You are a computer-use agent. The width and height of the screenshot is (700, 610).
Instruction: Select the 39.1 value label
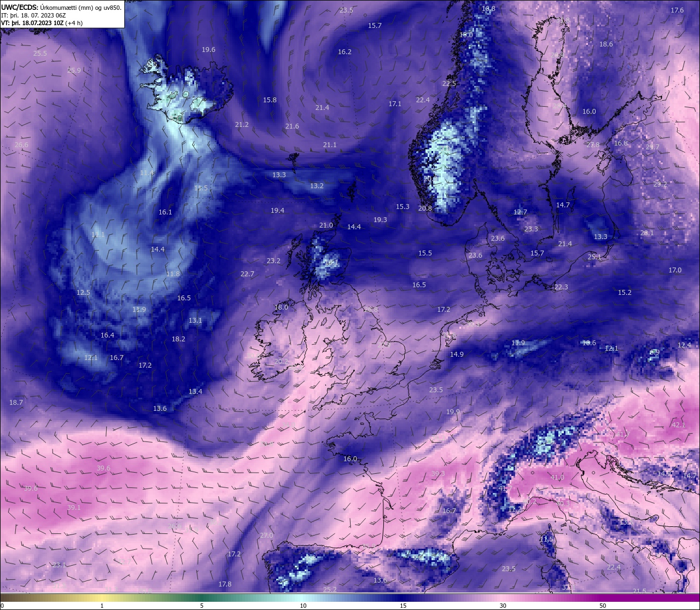tap(74, 508)
